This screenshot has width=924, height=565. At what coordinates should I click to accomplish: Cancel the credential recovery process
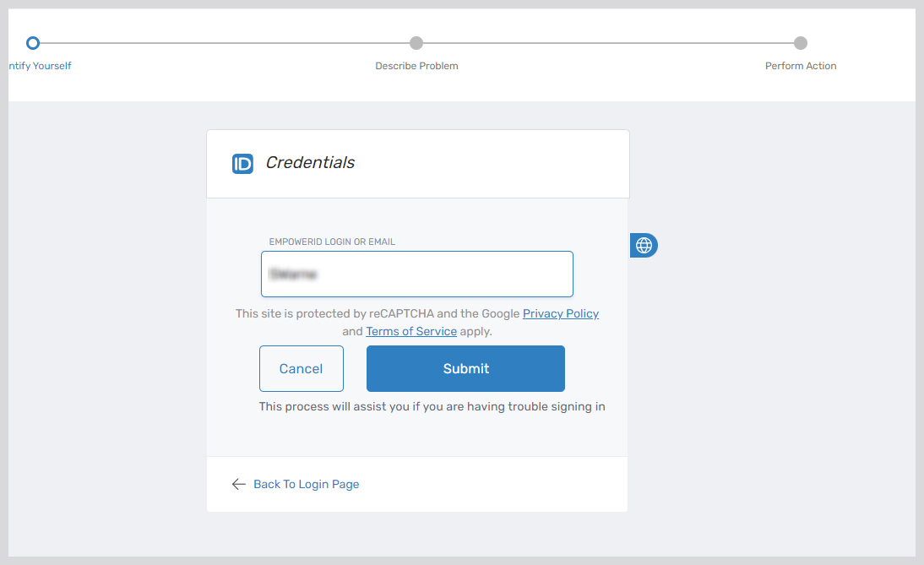(x=301, y=368)
